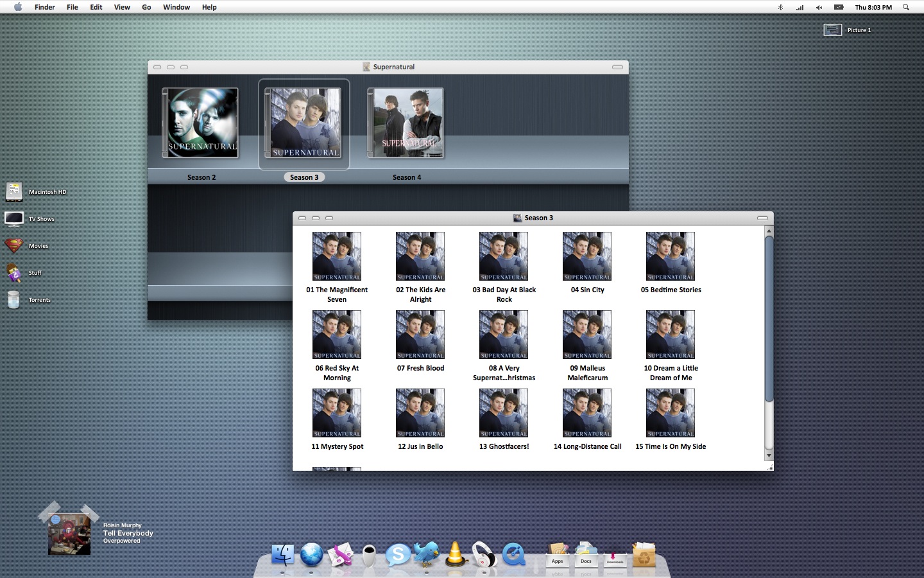Open Spotlight search magnifier
924x578 pixels.
click(x=906, y=7)
